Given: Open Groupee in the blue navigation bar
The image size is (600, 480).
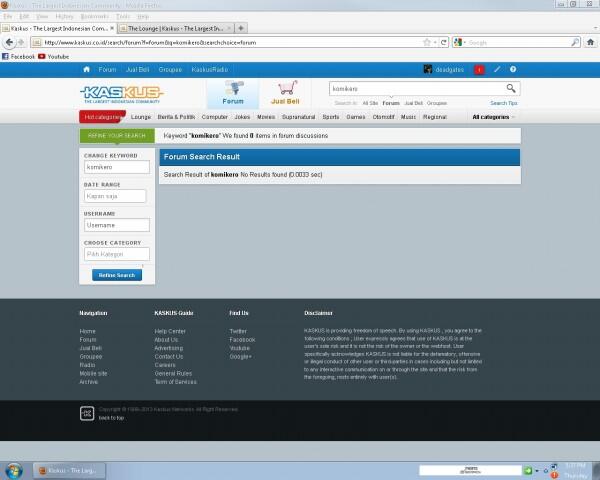Looking at the screenshot, I should 170,69.
